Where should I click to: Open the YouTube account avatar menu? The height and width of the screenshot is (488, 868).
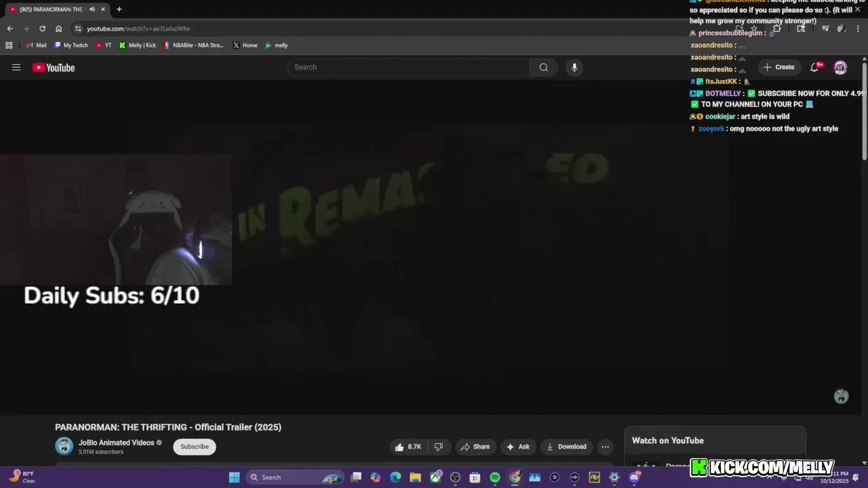840,67
